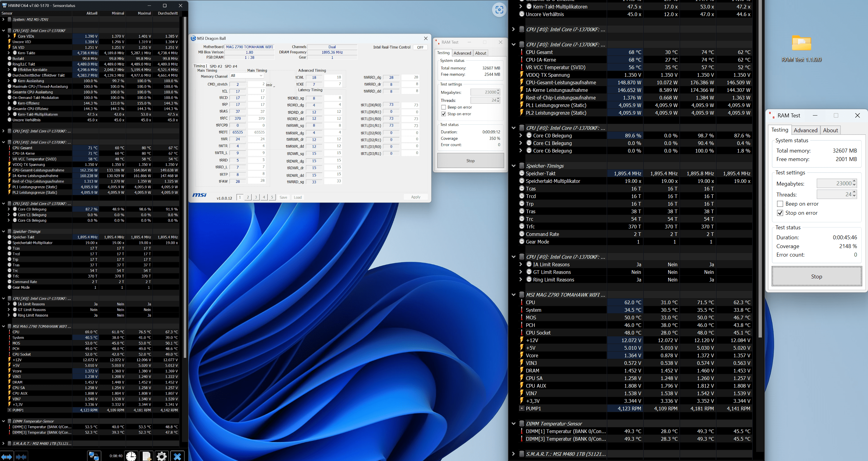The height and width of the screenshot is (461, 868).
Task: Close sensors with blue X icon
Action: [177, 456]
